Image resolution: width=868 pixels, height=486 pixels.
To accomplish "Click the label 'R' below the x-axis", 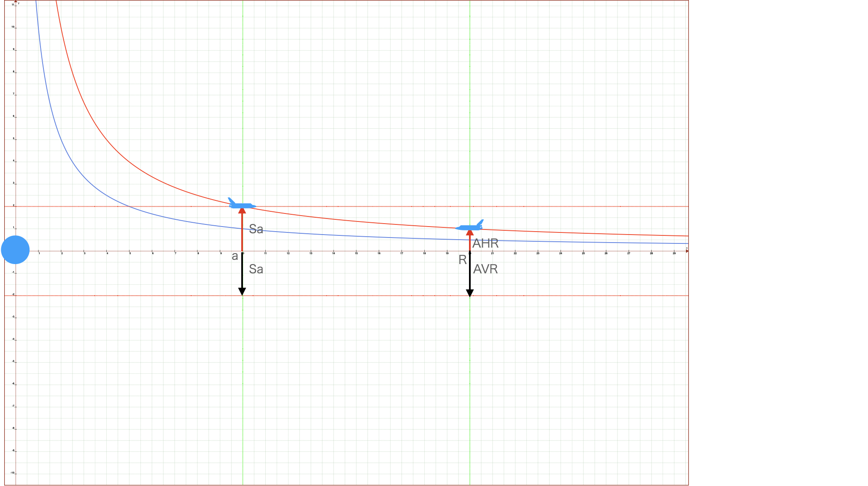I will tap(463, 260).
